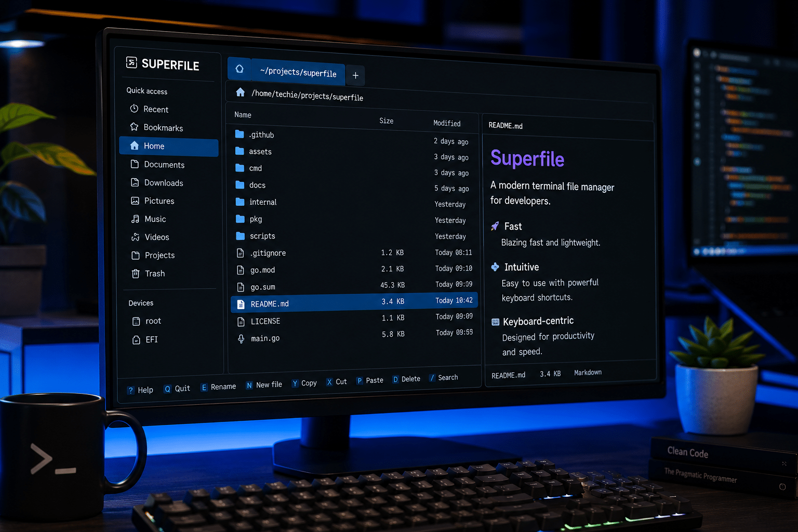
Task: Click the .gitignore file icon
Action: pyautogui.click(x=240, y=253)
